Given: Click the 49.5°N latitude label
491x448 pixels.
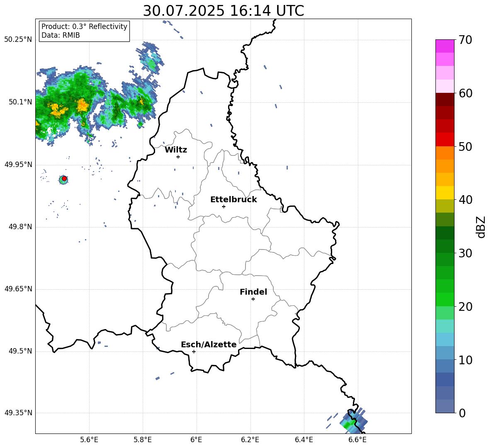Looking at the screenshot, I should pos(20,351).
